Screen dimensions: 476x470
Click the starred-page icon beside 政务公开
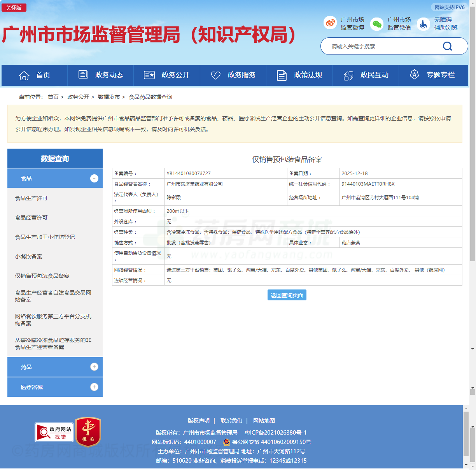(149, 74)
